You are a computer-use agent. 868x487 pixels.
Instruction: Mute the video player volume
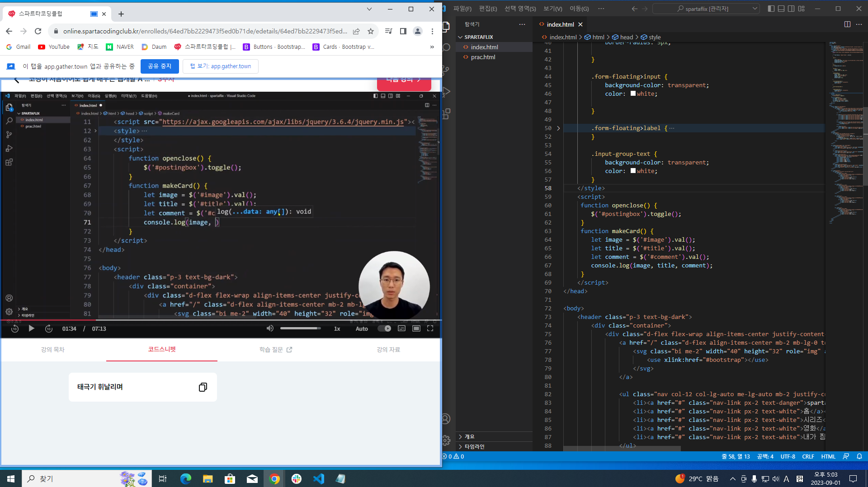(x=270, y=328)
